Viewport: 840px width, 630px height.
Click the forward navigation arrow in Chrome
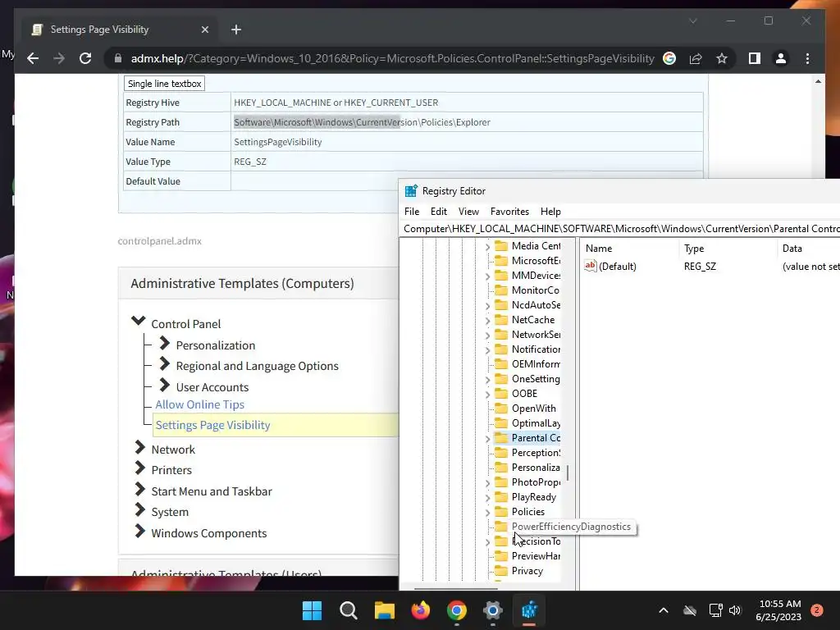click(59, 58)
